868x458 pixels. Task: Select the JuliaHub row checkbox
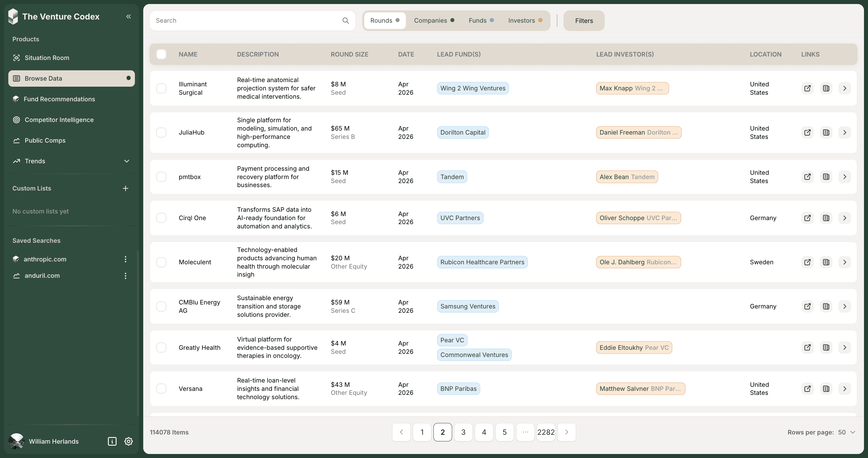[x=161, y=132]
